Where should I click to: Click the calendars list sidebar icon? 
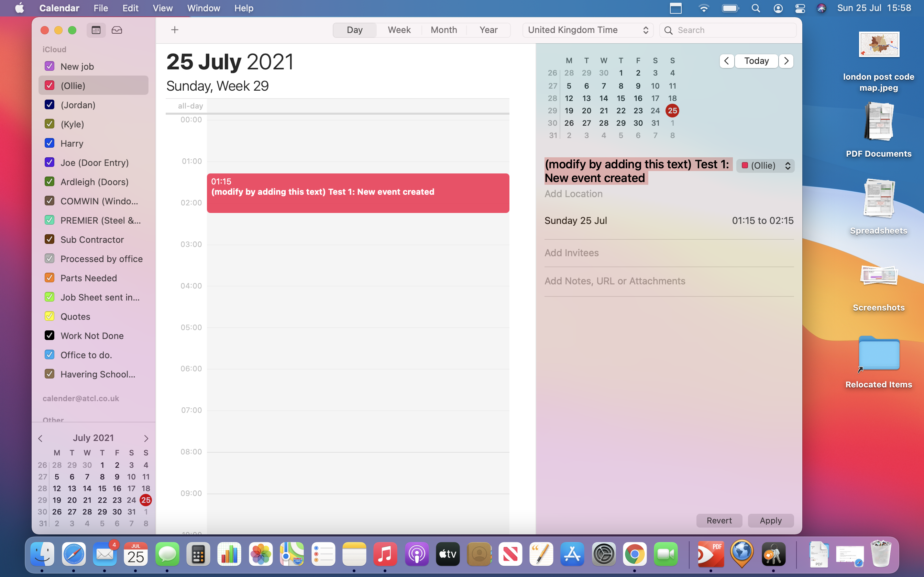point(96,30)
